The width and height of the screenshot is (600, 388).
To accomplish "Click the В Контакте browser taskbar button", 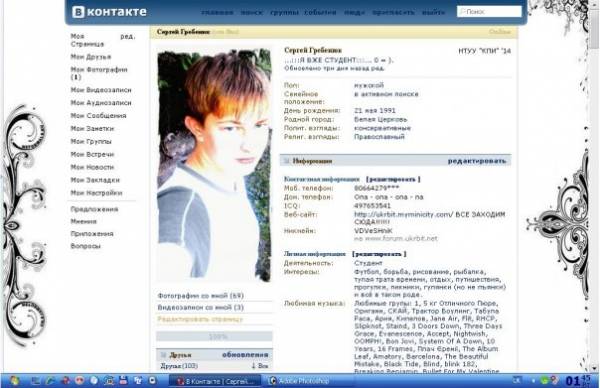I will (x=215, y=381).
